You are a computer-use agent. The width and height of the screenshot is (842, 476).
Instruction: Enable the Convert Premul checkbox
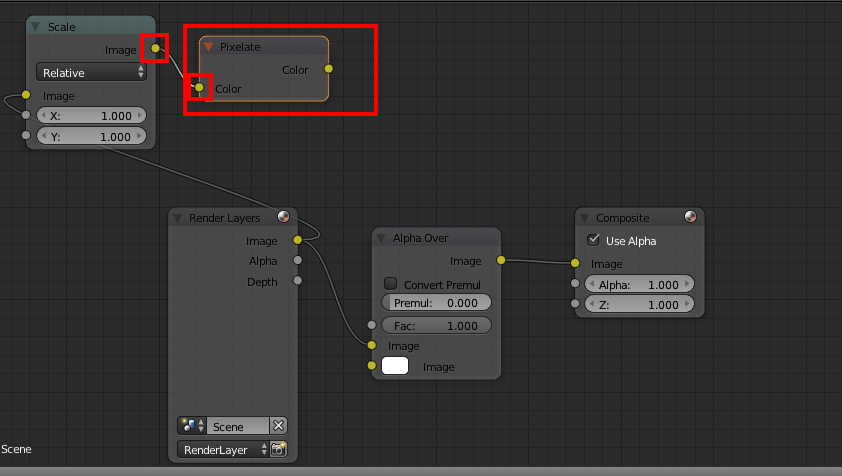click(x=390, y=283)
